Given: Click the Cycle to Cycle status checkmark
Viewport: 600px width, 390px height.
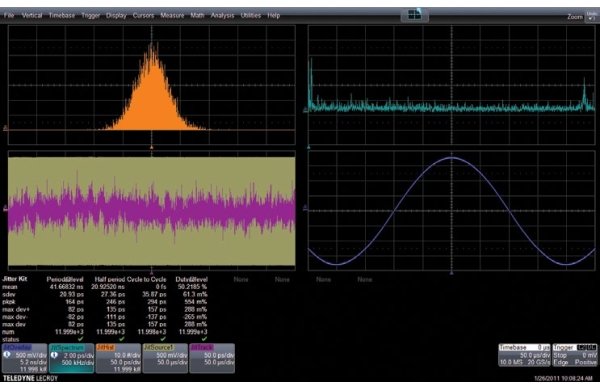Looking at the screenshot, I should pos(163,339).
